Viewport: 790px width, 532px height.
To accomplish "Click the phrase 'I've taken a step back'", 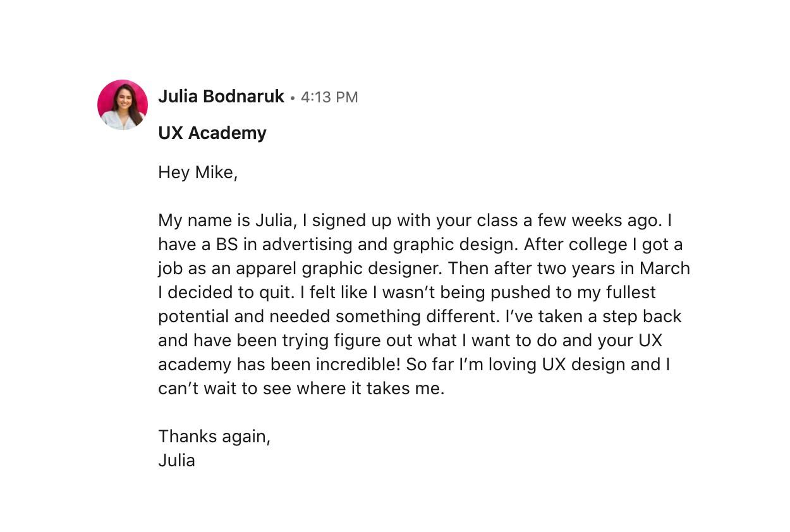I will tap(593, 317).
